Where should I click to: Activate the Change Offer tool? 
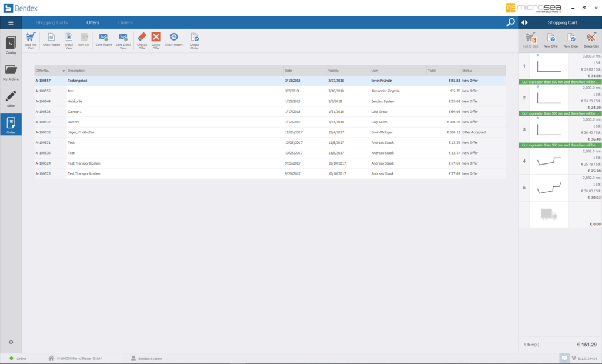(142, 39)
